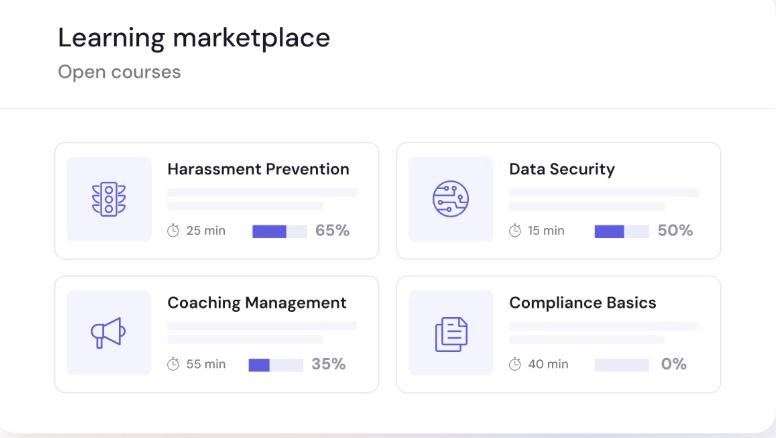The height and width of the screenshot is (438, 776).
Task: Click the Data Security circuit globe icon
Action: [x=451, y=200]
